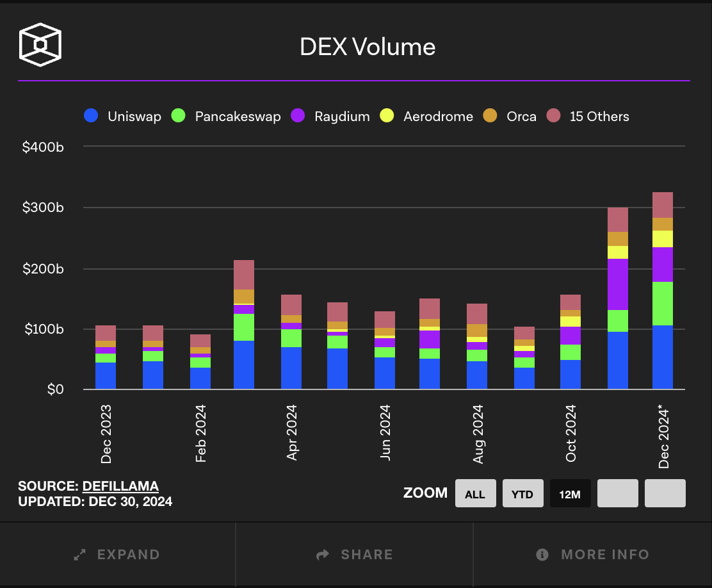This screenshot has width=712, height=588.
Task: Click the Feb 2024 x-axis label
Action: (x=200, y=434)
